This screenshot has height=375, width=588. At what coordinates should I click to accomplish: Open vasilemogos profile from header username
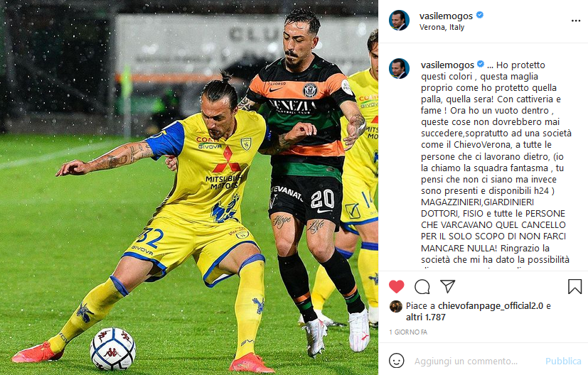point(446,16)
